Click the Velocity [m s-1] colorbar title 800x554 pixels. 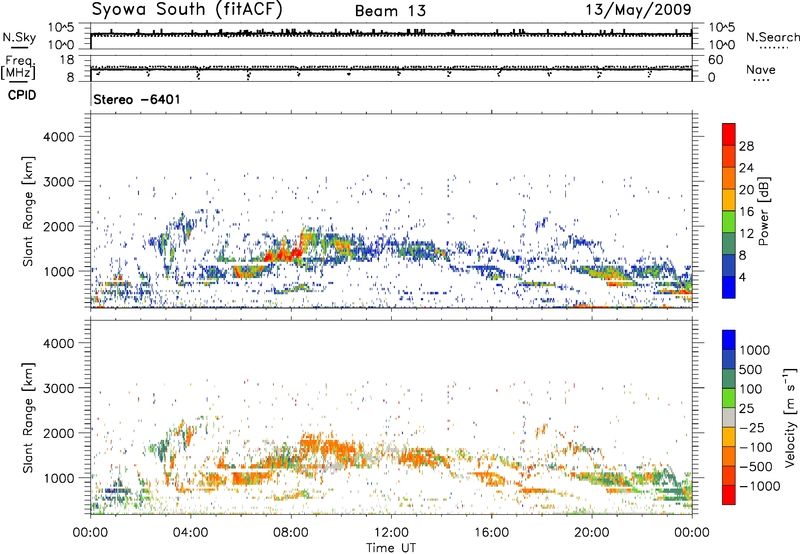coord(790,417)
